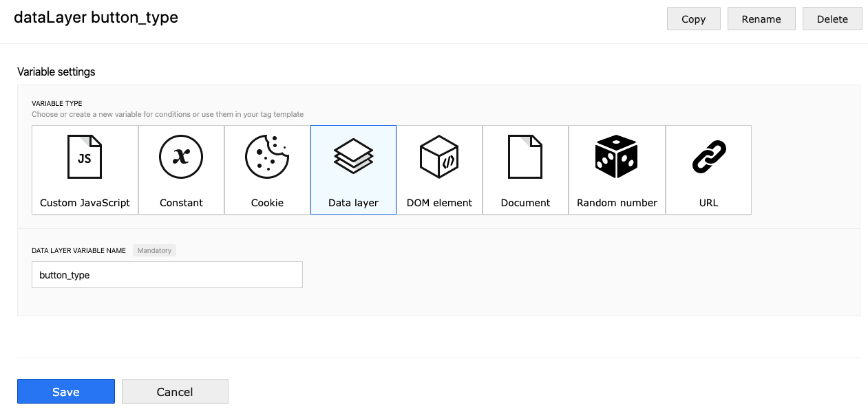Select the Custom JavaScript file icon
This screenshot has height=416, width=868.
[x=85, y=157]
